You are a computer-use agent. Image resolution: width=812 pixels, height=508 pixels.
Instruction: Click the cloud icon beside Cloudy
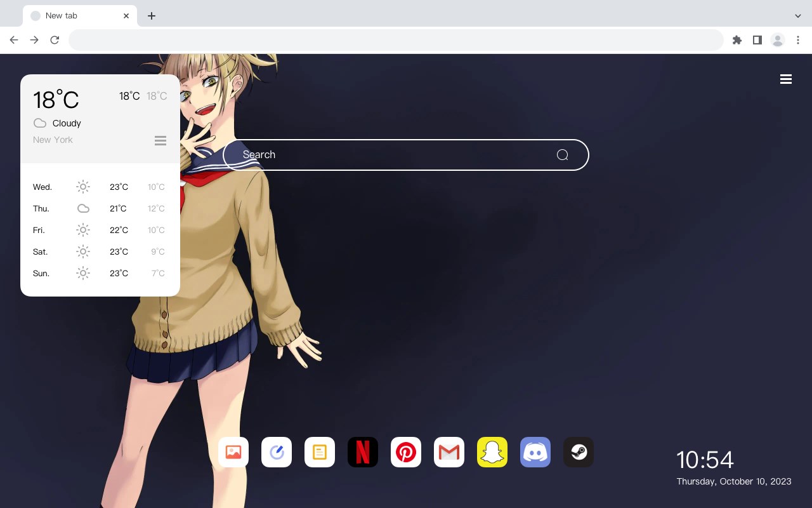click(x=40, y=123)
